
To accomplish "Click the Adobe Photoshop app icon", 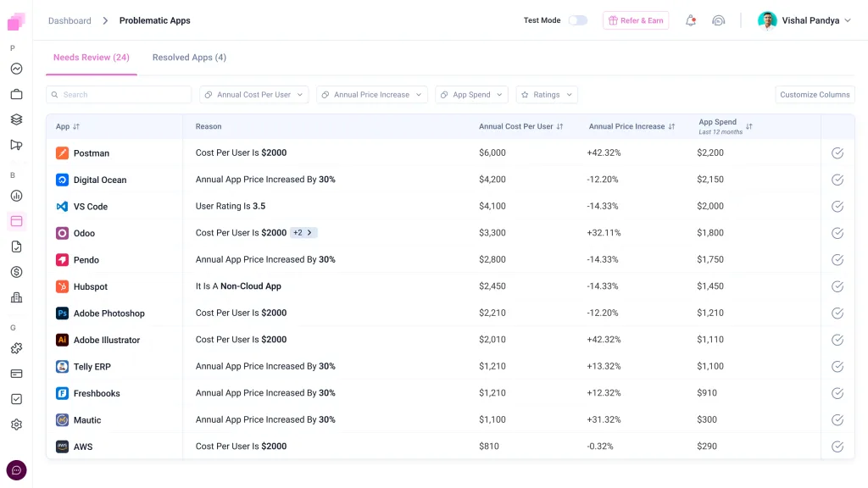I will coord(62,313).
